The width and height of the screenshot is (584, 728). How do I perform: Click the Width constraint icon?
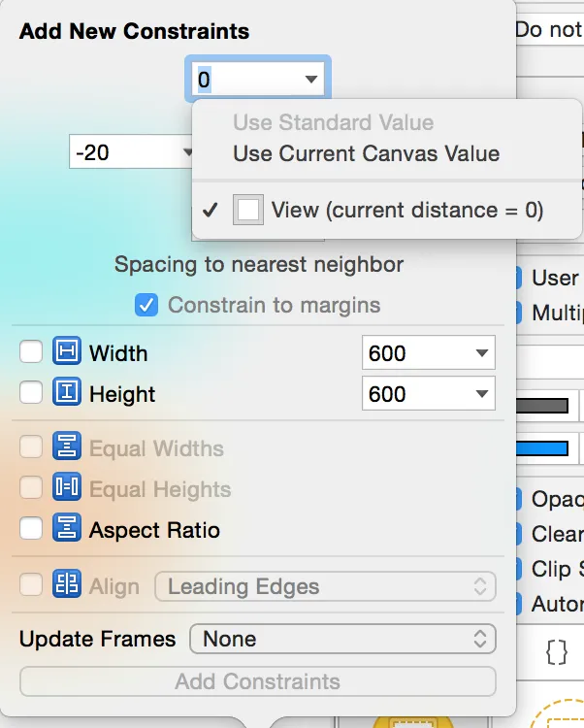pyautogui.click(x=67, y=352)
